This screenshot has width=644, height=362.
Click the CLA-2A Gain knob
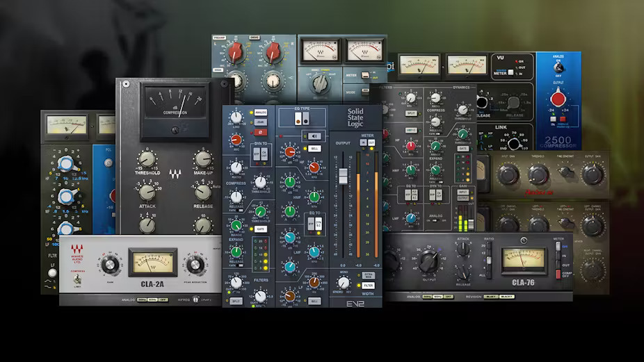coord(109,265)
